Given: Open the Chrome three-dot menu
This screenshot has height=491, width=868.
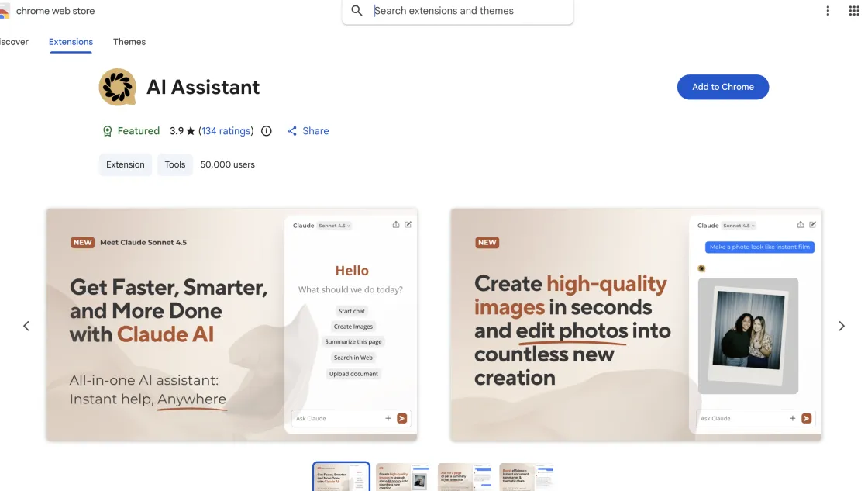Looking at the screenshot, I should tap(827, 10).
